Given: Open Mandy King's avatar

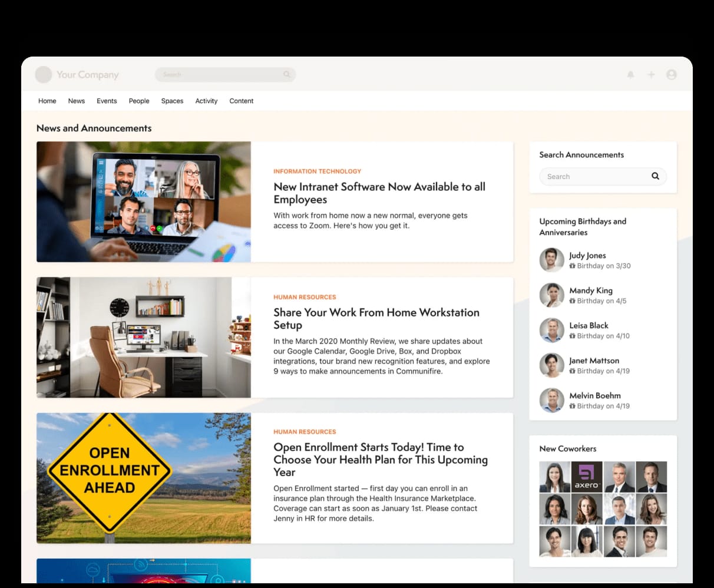Looking at the screenshot, I should 552,295.
